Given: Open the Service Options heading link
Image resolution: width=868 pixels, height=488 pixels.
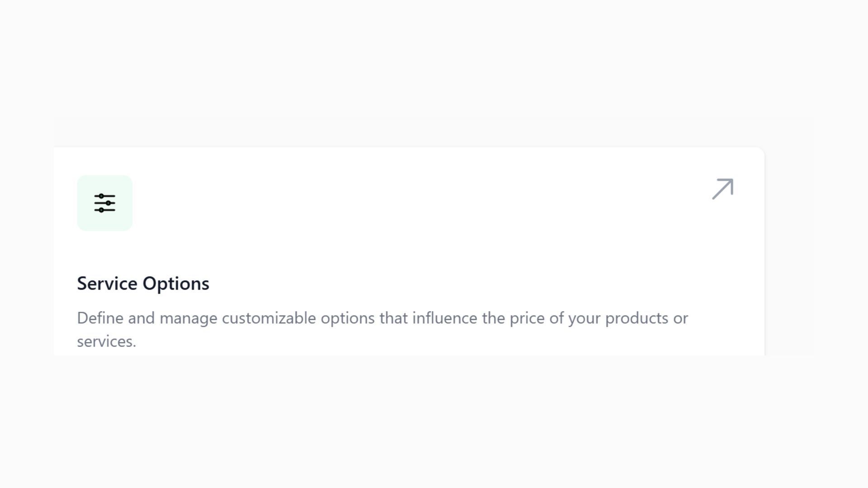Looking at the screenshot, I should [x=143, y=283].
